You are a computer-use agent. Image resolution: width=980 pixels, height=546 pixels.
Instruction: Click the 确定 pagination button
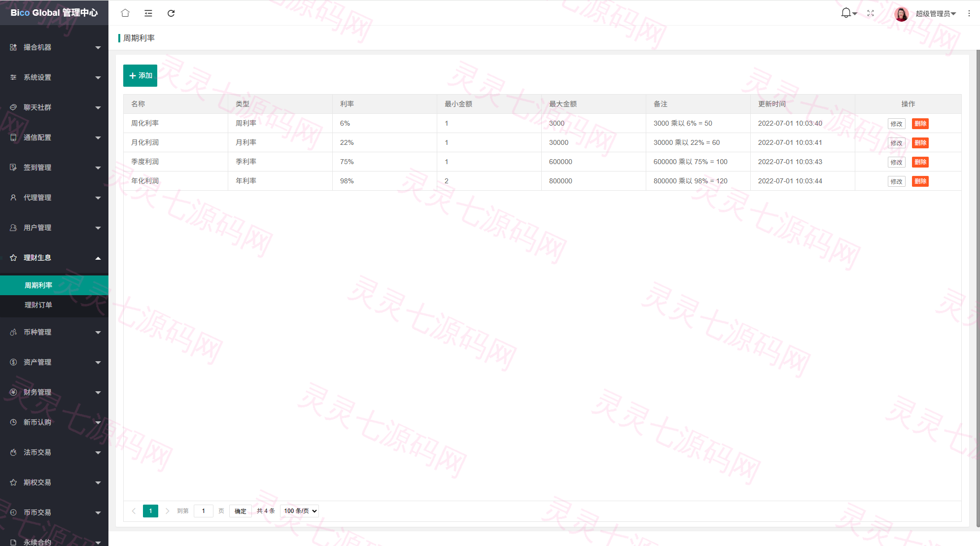[x=241, y=511]
